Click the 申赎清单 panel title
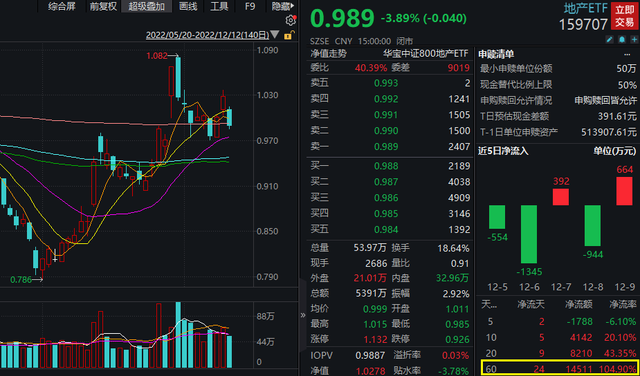Viewport: 640px width, 376px height. 496,54
